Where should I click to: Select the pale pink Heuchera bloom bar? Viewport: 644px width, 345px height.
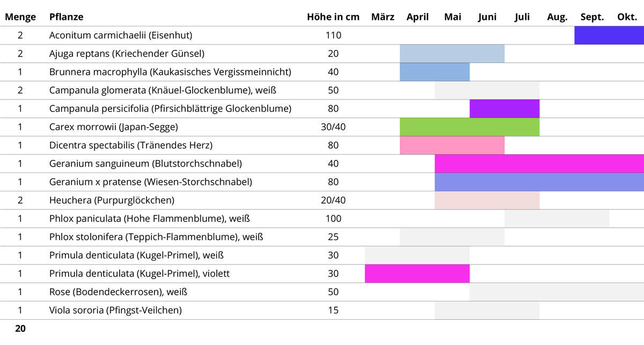click(487, 200)
